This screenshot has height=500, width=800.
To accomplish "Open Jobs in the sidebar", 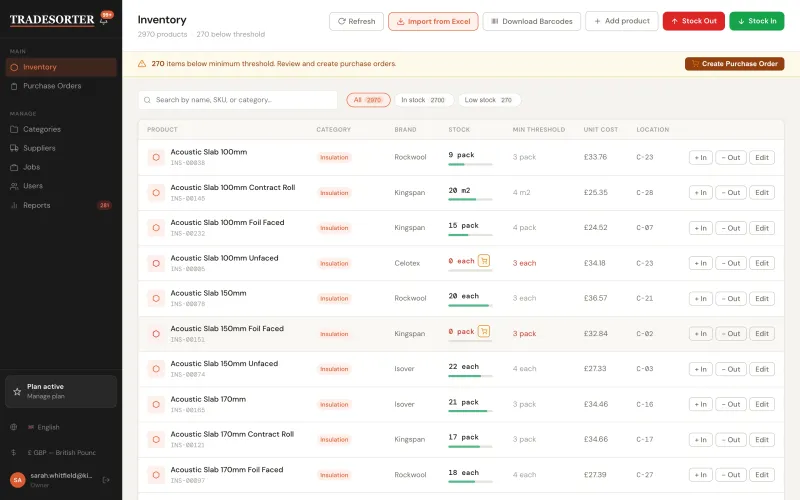I will point(61,167).
